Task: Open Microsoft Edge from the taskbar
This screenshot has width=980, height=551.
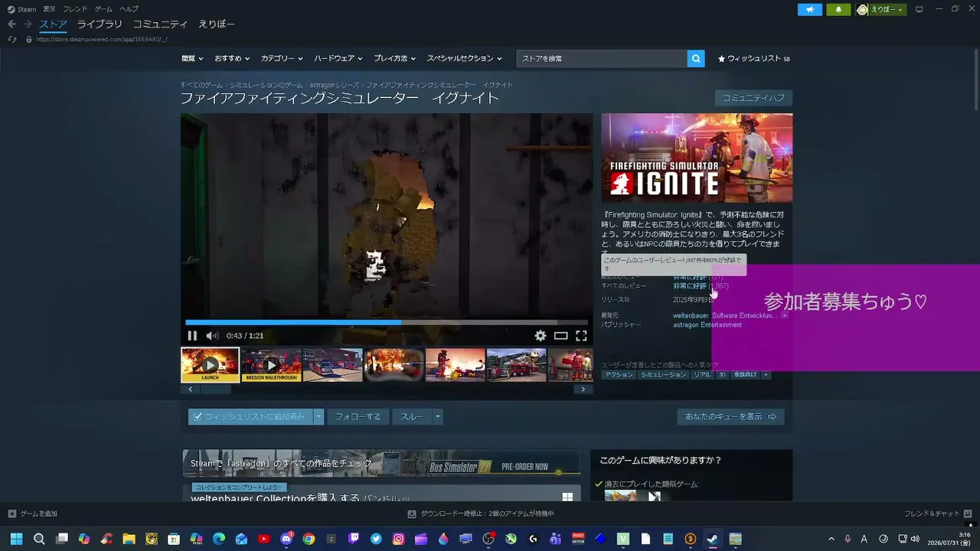Action: pyautogui.click(x=219, y=539)
